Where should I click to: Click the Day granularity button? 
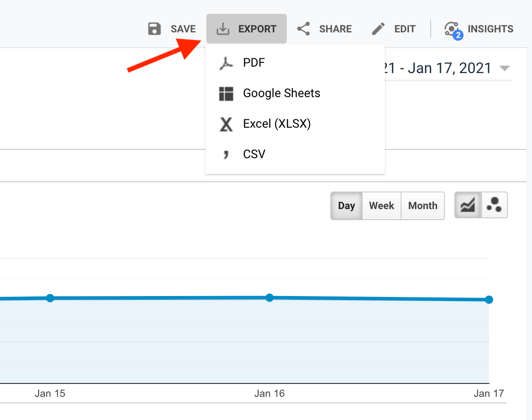[346, 205]
